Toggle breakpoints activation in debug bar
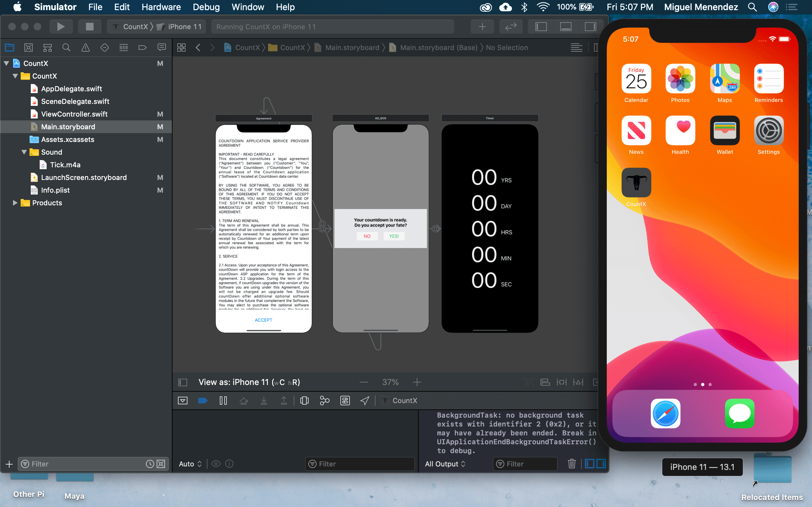Image resolution: width=812 pixels, height=507 pixels. click(203, 400)
